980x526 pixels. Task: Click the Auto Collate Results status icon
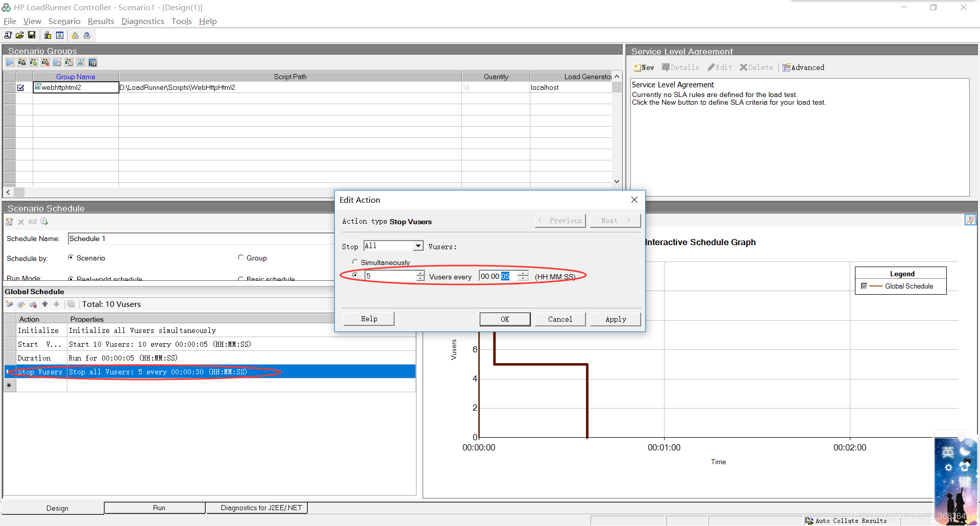click(x=810, y=521)
